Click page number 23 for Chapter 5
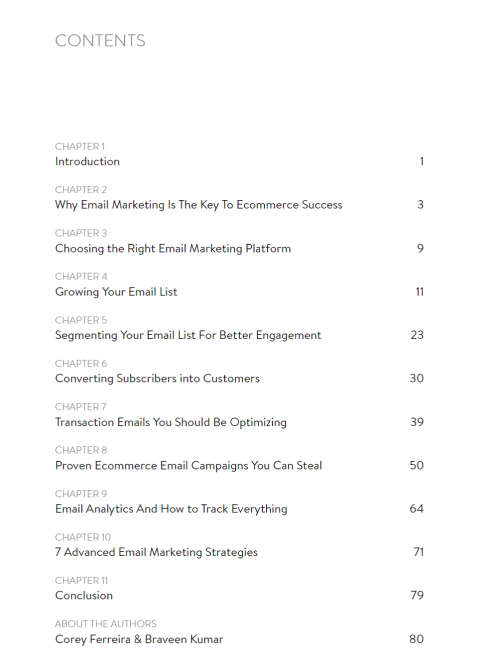The width and height of the screenshot is (500, 666). (417, 335)
